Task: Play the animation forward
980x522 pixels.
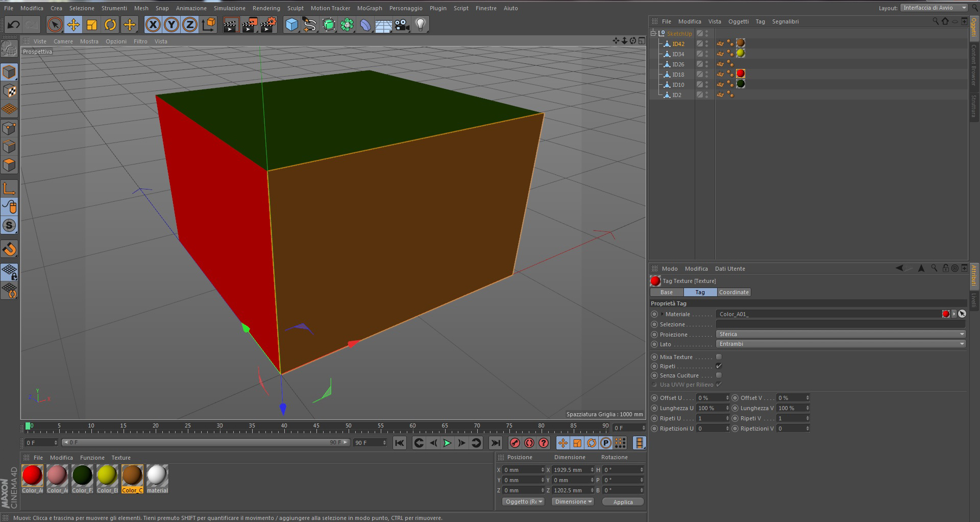Action: [x=447, y=443]
